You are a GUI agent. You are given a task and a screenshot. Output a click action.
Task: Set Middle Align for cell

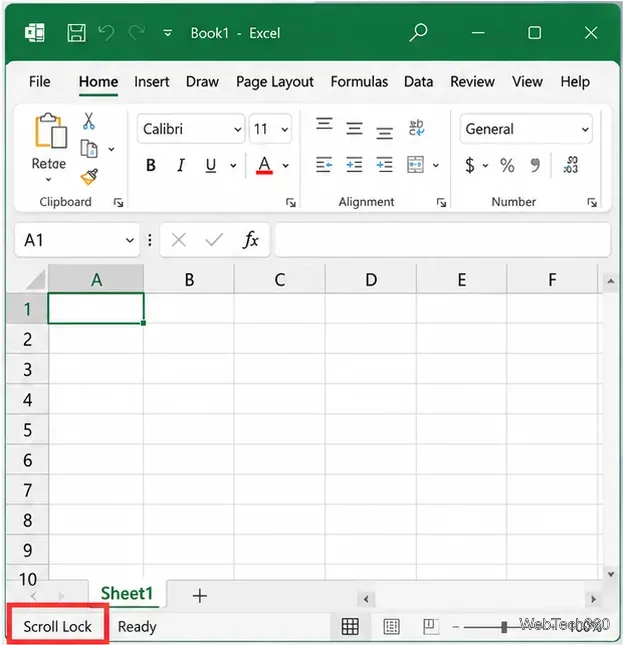(354, 128)
